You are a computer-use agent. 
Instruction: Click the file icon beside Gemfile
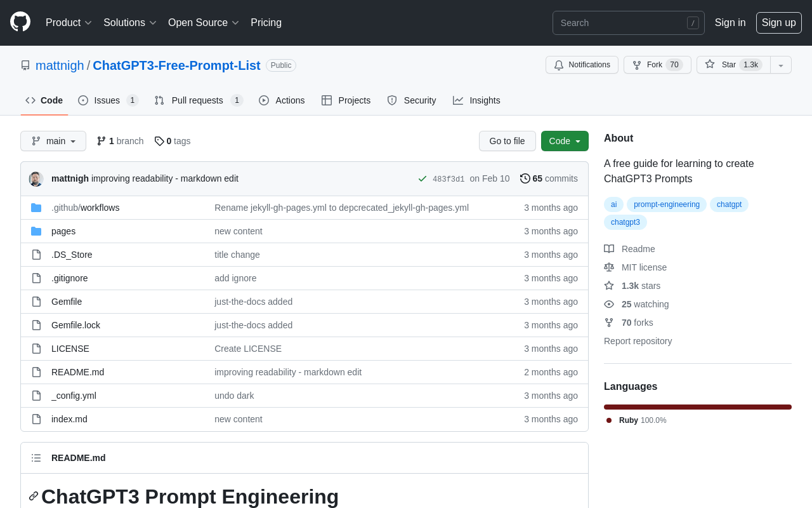click(x=36, y=302)
